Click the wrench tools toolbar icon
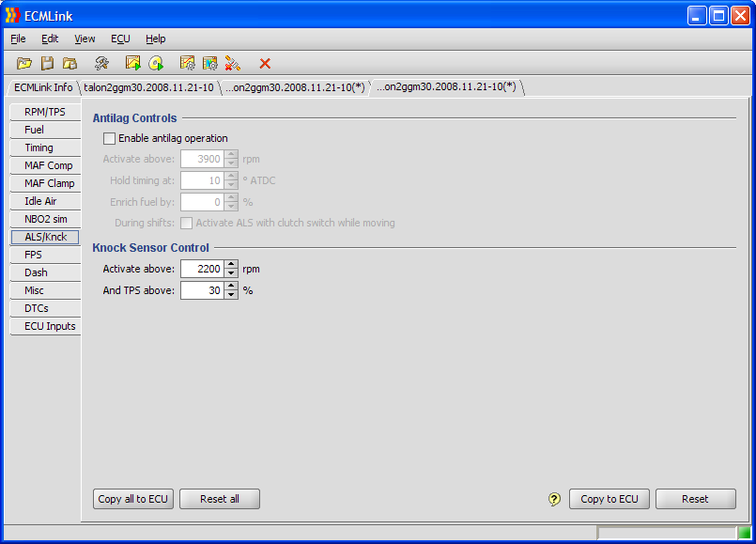This screenshot has width=756, height=544. [101, 63]
